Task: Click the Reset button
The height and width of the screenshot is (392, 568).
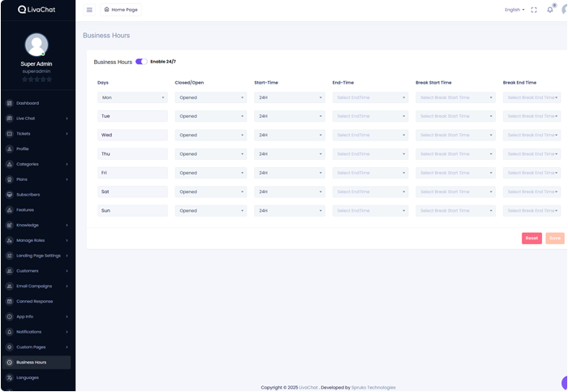Action: coord(531,238)
